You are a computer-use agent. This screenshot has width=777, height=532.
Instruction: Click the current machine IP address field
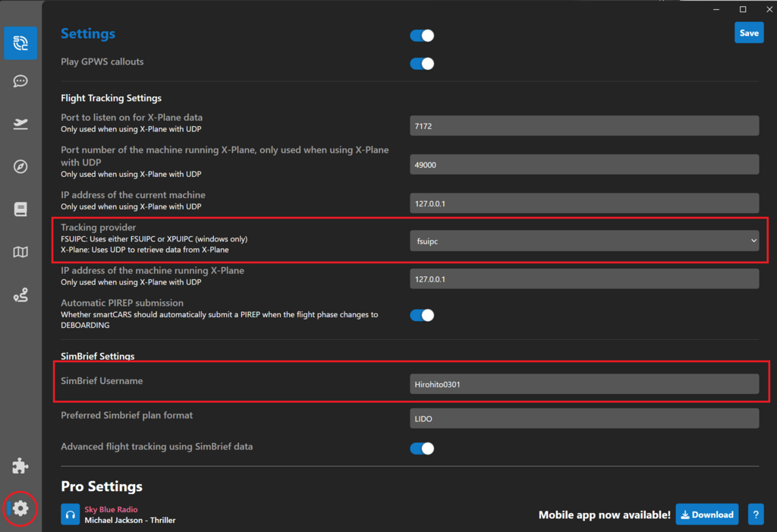tap(584, 203)
